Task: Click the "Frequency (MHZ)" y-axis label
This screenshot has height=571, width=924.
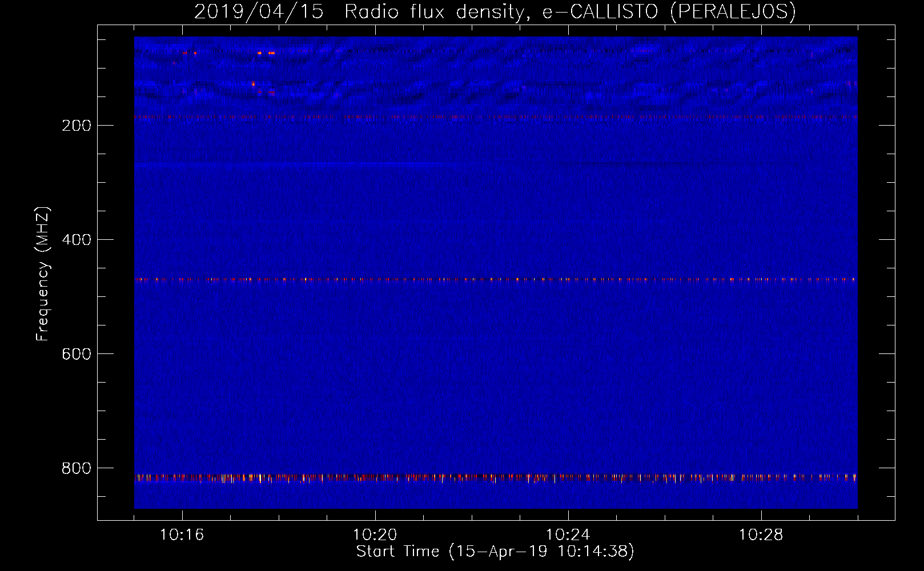Action: click(x=43, y=274)
